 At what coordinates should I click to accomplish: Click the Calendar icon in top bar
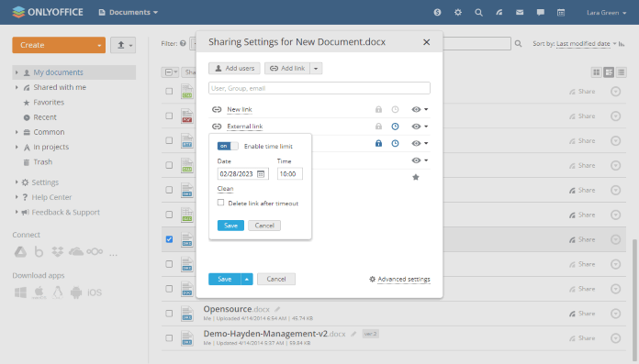coord(561,13)
